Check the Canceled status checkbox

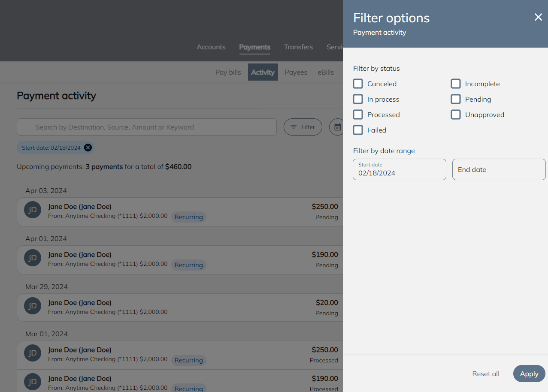(358, 84)
